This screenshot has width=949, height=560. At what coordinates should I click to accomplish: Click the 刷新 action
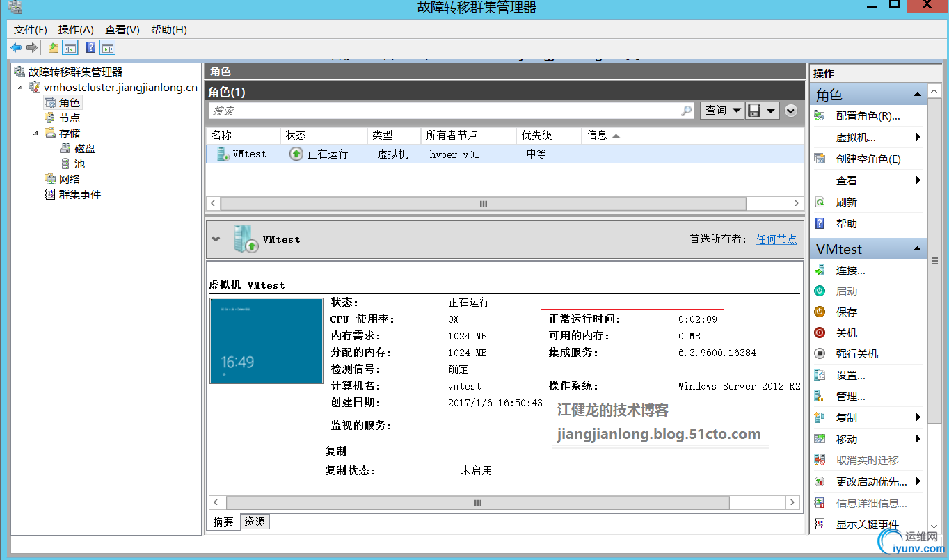tap(847, 202)
